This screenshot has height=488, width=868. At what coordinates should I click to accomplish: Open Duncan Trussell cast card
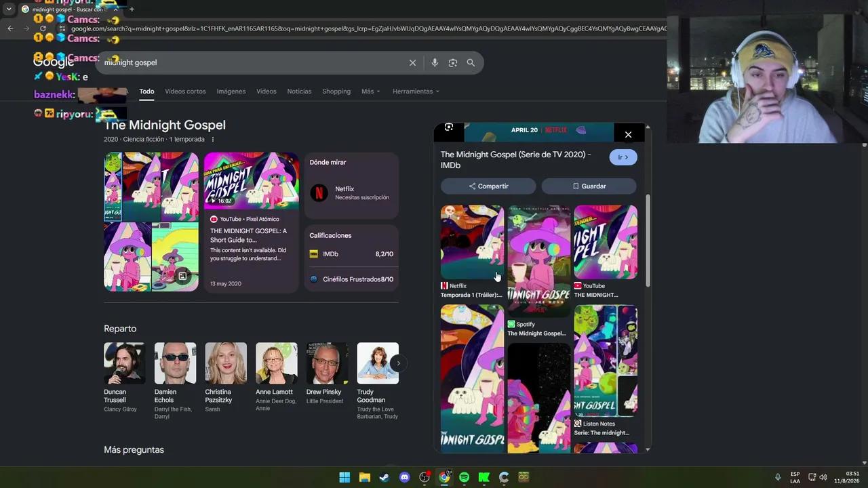point(124,378)
